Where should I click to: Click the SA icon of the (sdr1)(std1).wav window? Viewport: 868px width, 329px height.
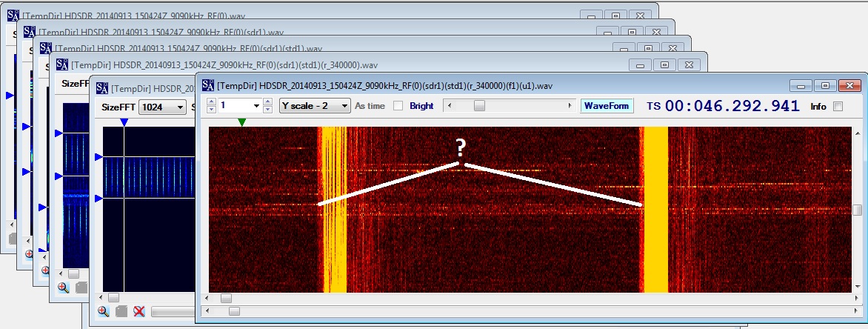(46, 48)
